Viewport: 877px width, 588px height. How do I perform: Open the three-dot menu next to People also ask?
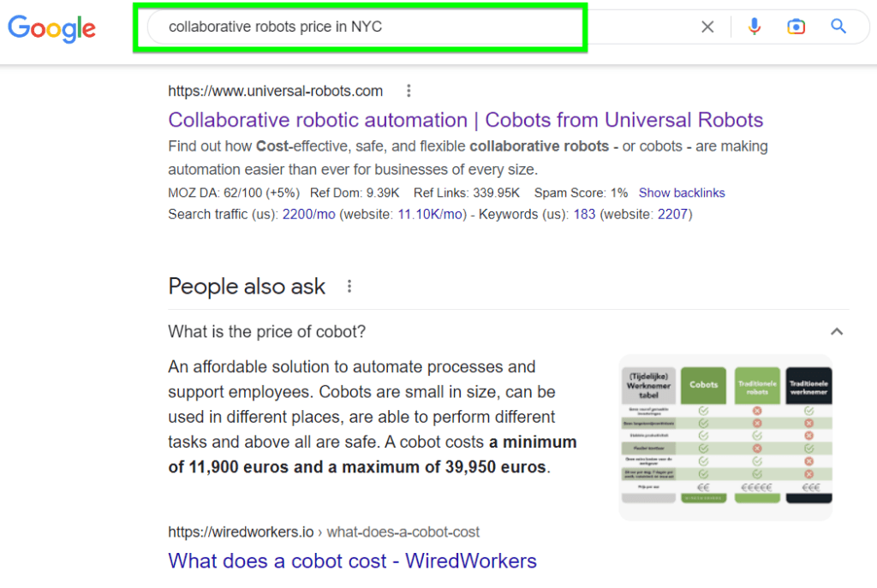click(349, 287)
